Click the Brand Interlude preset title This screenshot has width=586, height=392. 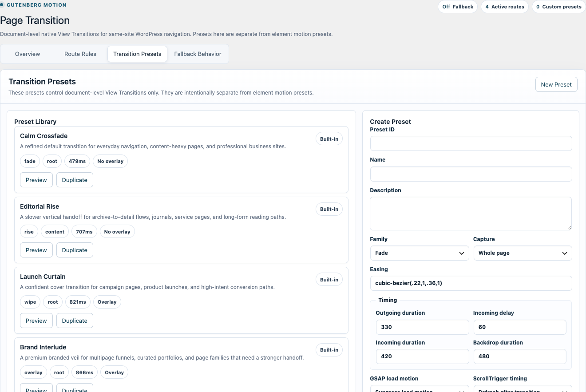coord(43,347)
